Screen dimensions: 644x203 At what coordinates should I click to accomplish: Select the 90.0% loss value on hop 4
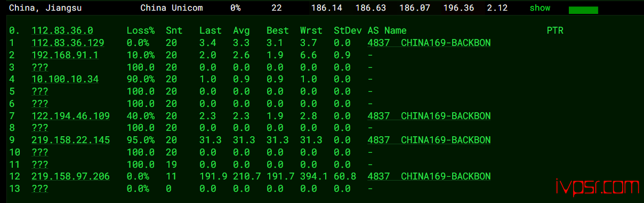tap(141, 79)
